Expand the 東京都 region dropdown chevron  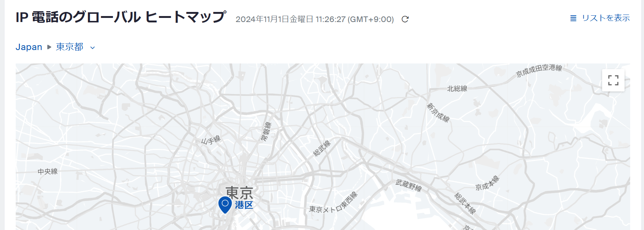(93, 47)
